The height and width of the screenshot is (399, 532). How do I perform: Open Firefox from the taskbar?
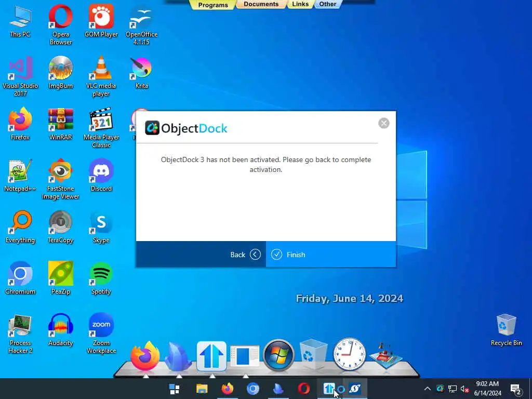point(228,389)
